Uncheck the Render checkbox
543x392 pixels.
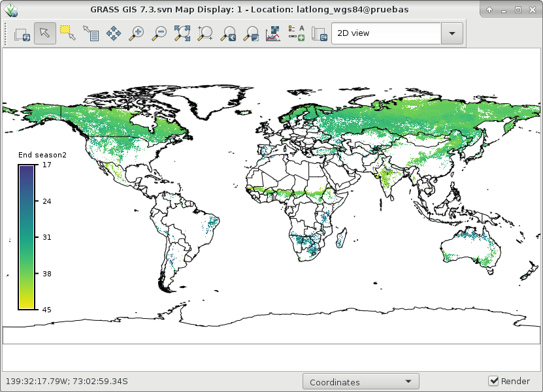tap(495, 382)
